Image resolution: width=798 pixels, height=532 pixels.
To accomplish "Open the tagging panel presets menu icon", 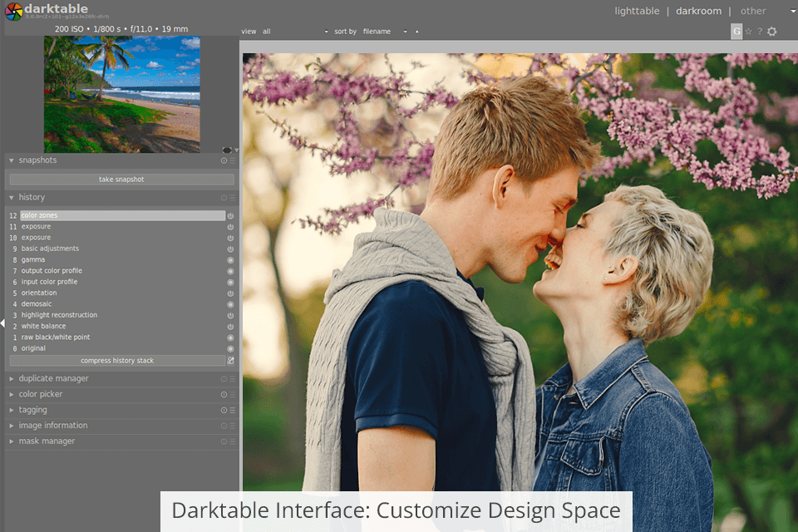I will click(233, 410).
